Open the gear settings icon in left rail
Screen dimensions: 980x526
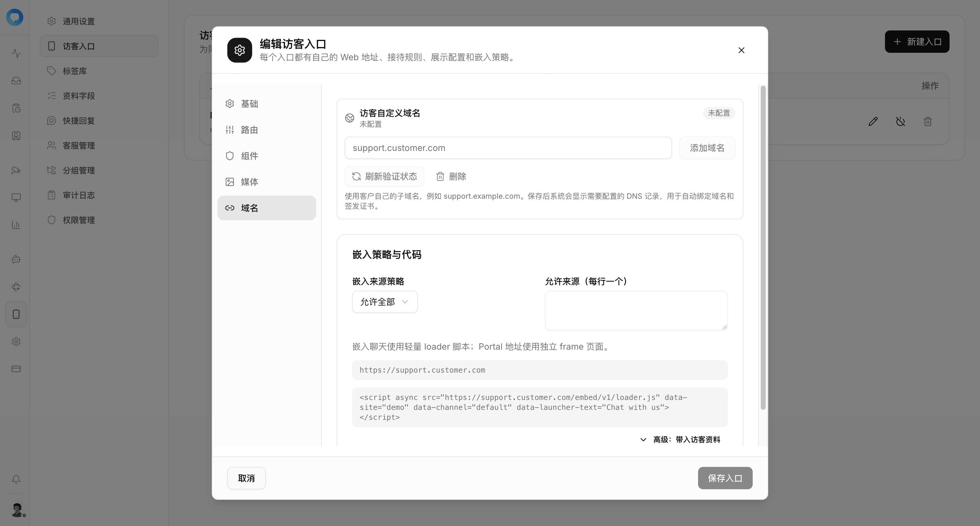pos(16,342)
